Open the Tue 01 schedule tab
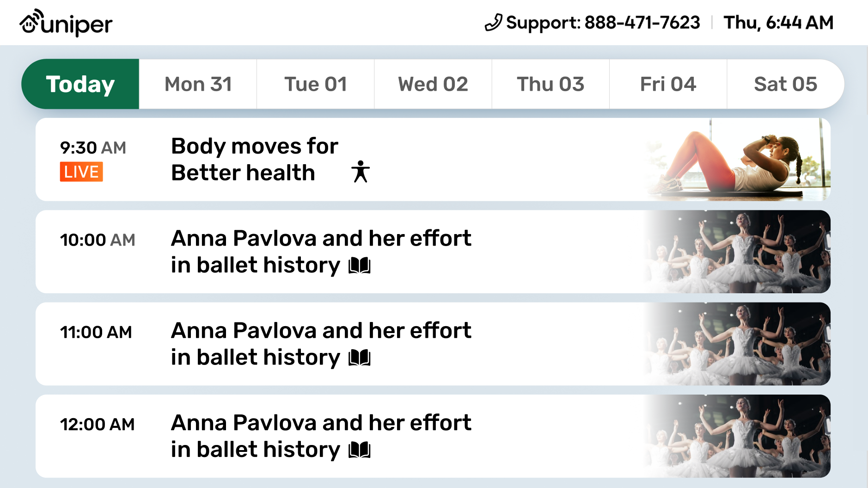This screenshot has height=488, width=868. [x=316, y=84]
